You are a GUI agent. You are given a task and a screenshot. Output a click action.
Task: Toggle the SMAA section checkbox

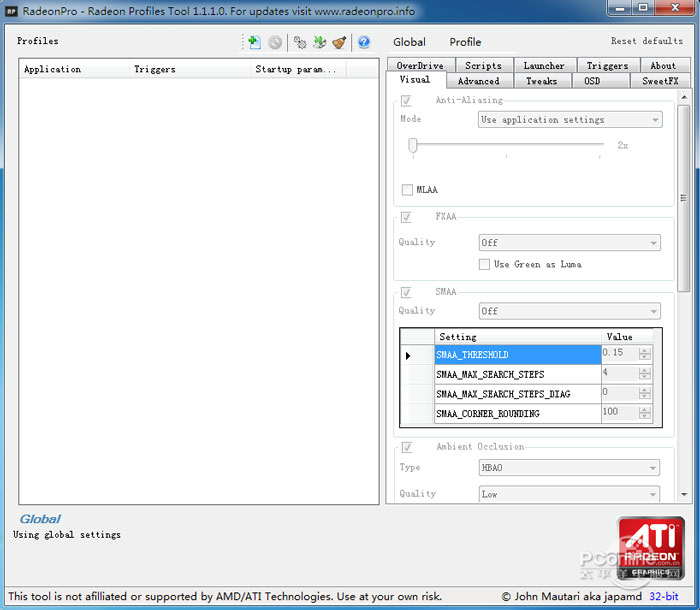pyautogui.click(x=406, y=292)
